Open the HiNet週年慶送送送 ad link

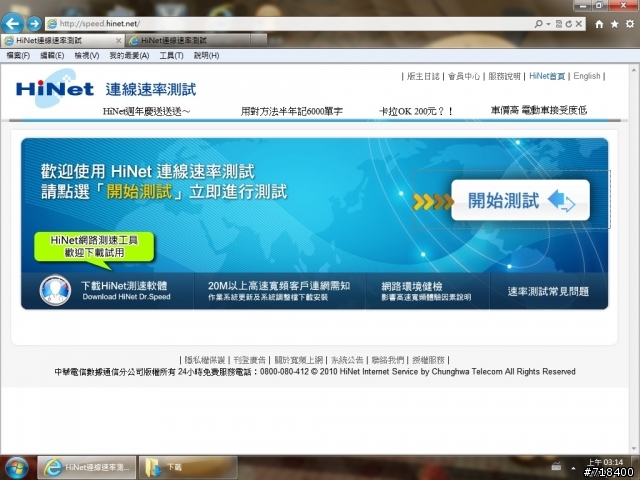[147, 111]
